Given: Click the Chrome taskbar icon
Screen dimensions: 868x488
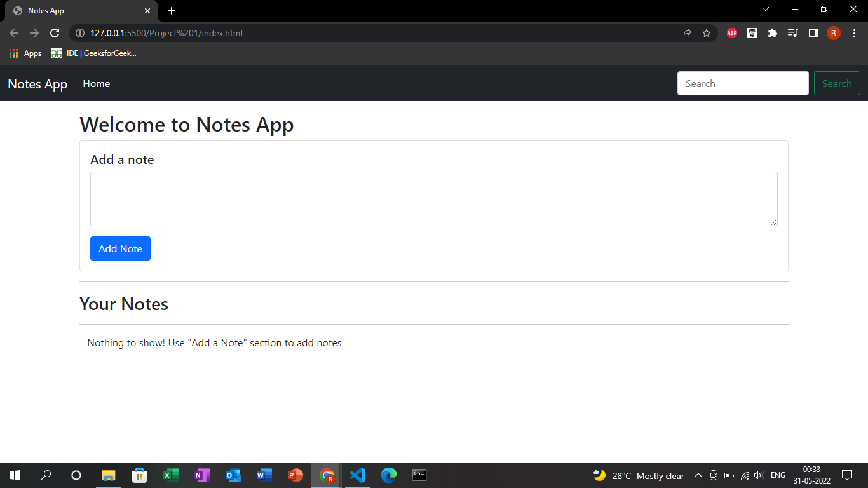Looking at the screenshot, I should [x=327, y=475].
